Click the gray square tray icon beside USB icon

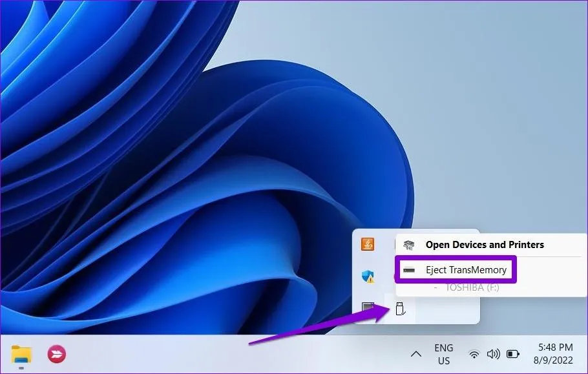368,307
